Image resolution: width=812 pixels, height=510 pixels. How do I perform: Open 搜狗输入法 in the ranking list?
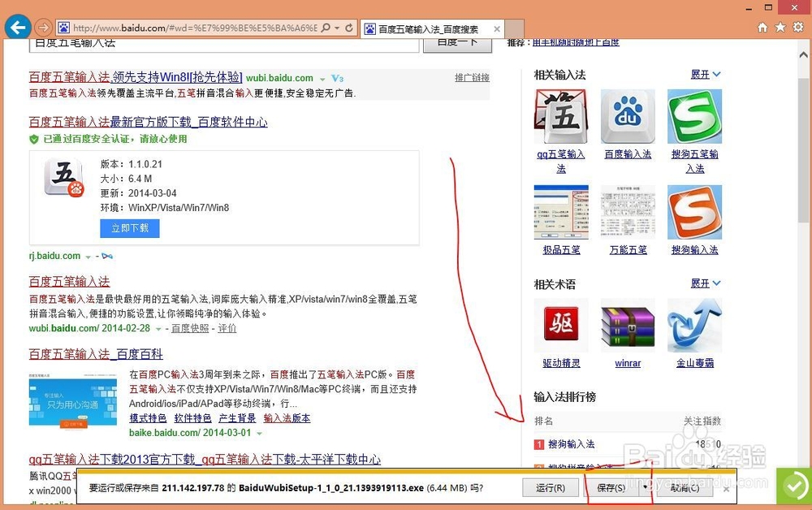click(x=571, y=444)
